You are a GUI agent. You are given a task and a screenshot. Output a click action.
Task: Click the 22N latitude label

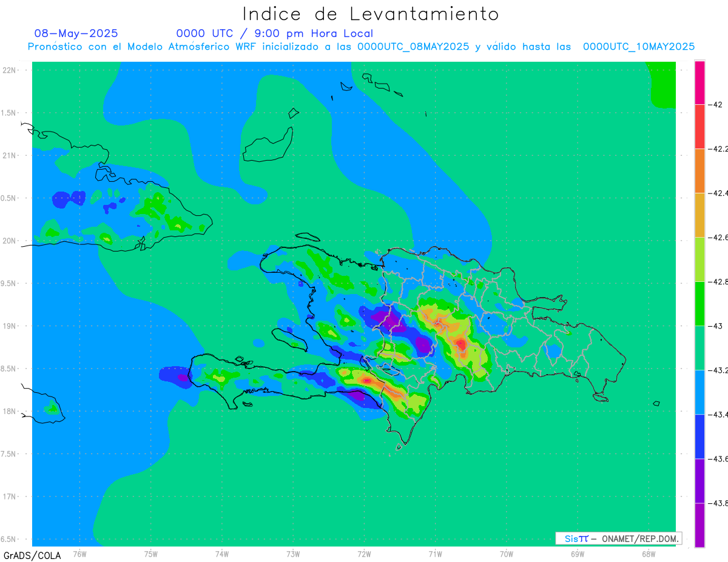click(x=9, y=70)
